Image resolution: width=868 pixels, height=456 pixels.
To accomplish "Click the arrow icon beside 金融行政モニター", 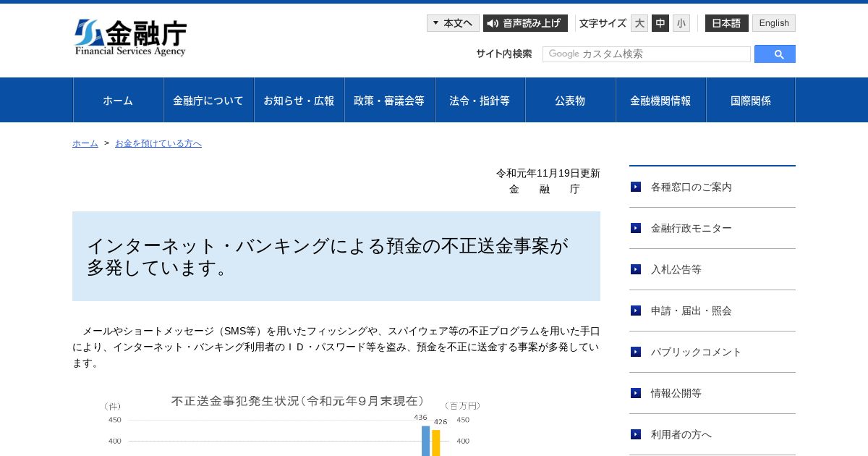I will [x=636, y=228].
